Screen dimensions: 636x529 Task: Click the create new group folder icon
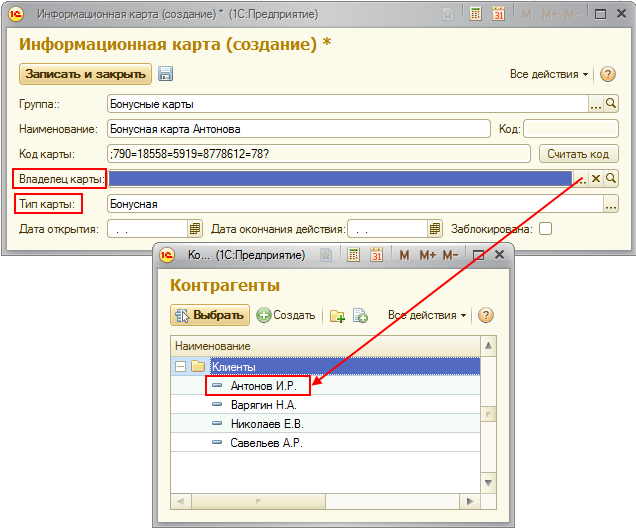coord(337,315)
